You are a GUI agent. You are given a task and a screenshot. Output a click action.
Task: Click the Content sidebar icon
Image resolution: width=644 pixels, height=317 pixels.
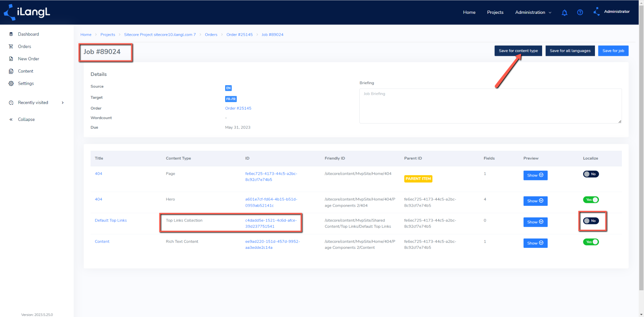[11, 71]
